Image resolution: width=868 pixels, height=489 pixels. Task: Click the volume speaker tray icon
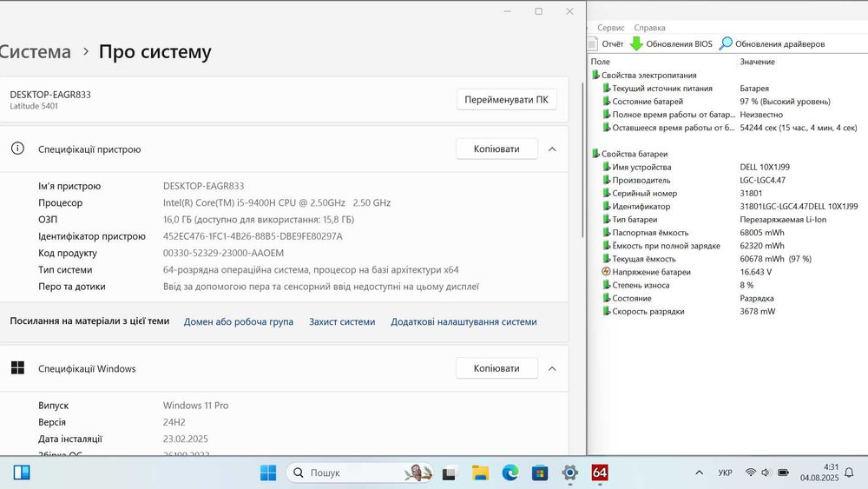pos(766,472)
